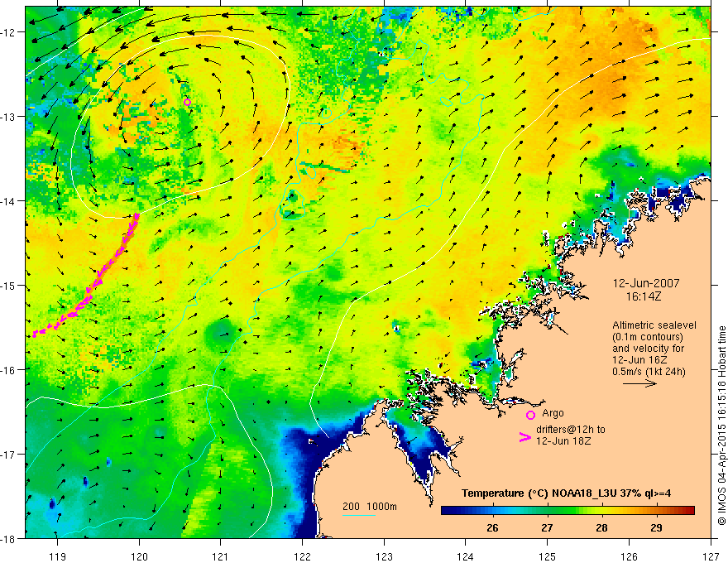Screen dimensions: 728x563
Task: Click longitude label 127 on the axis
Action: click(x=711, y=556)
